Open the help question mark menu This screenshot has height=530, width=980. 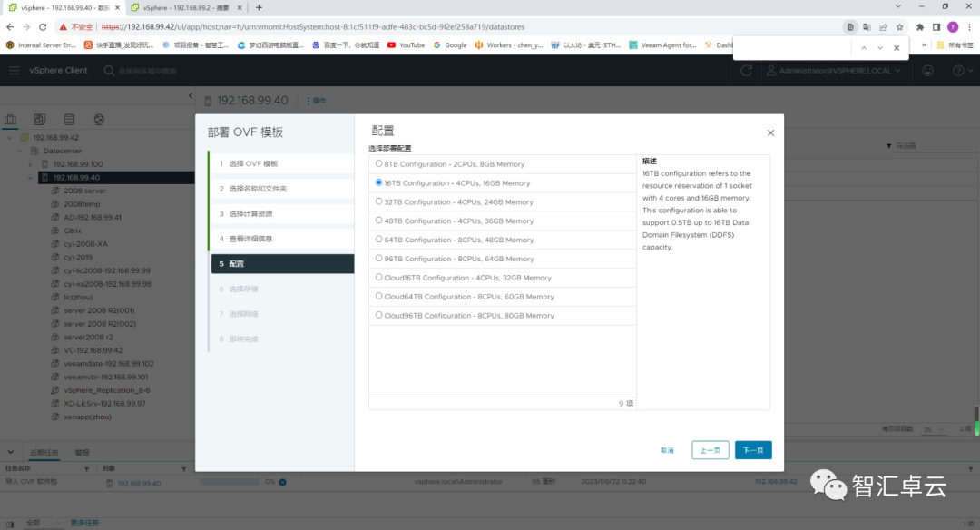pos(963,71)
